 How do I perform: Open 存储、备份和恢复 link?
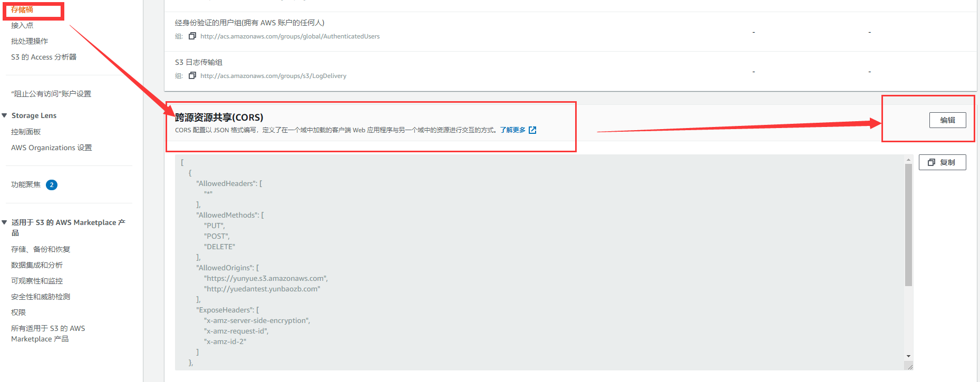[41, 249]
